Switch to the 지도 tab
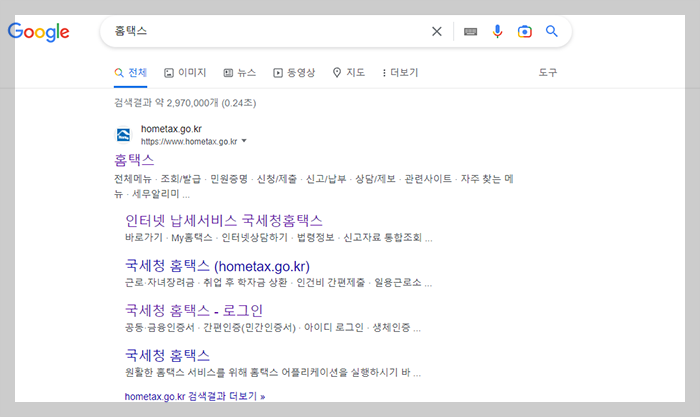This screenshot has height=417, width=700. [349, 72]
